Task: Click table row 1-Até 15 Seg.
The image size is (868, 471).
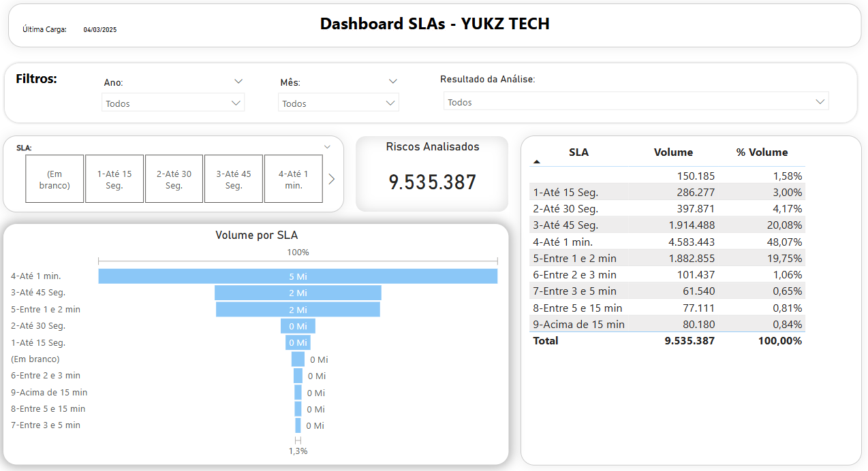Action: pos(667,192)
